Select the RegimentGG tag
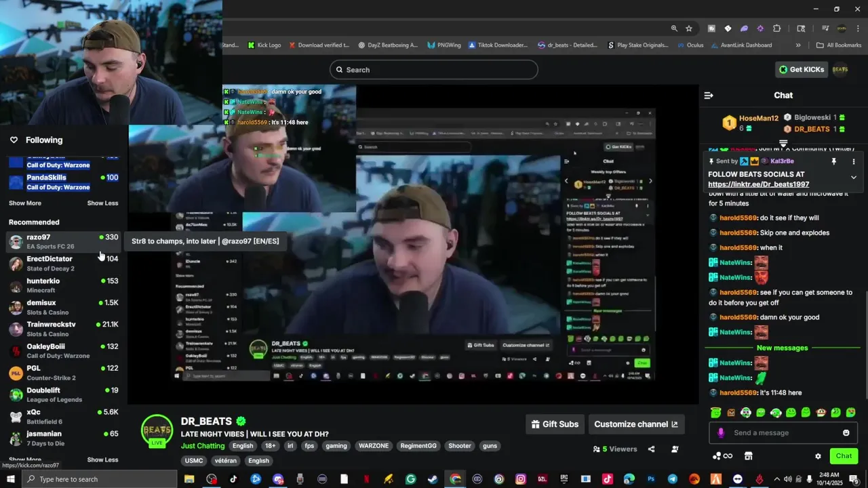 click(x=418, y=446)
